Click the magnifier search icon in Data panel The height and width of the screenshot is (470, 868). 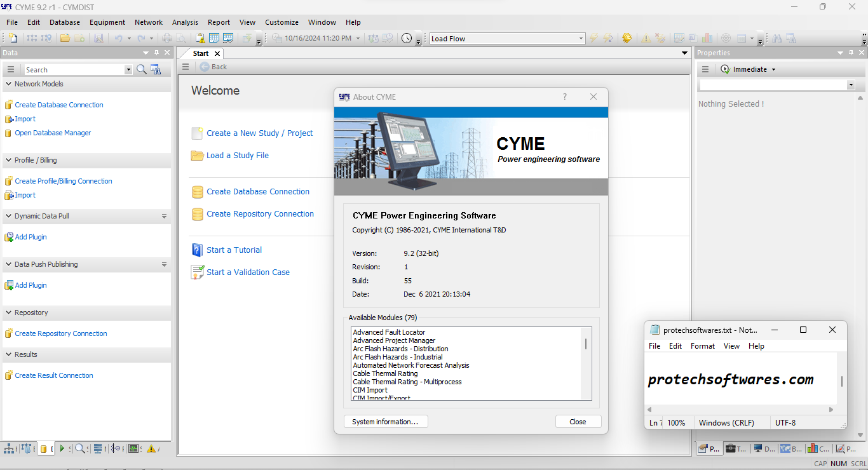tap(142, 69)
